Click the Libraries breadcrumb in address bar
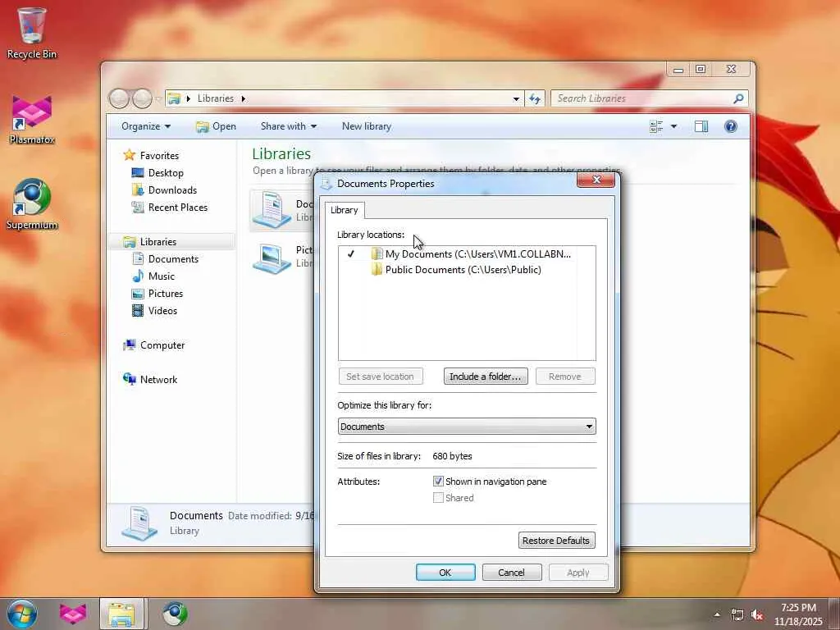Screen dimensions: 840x630 coord(216,98)
